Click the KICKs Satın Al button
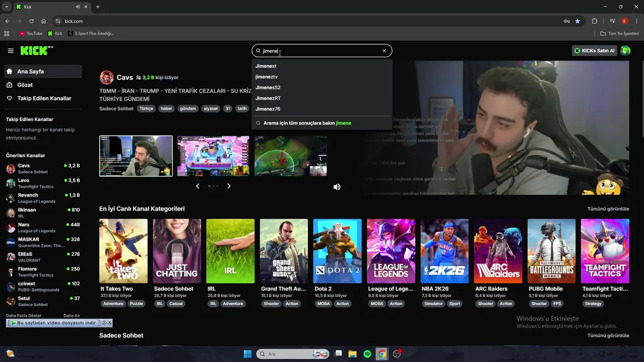The width and height of the screenshot is (644, 362). (594, 51)
